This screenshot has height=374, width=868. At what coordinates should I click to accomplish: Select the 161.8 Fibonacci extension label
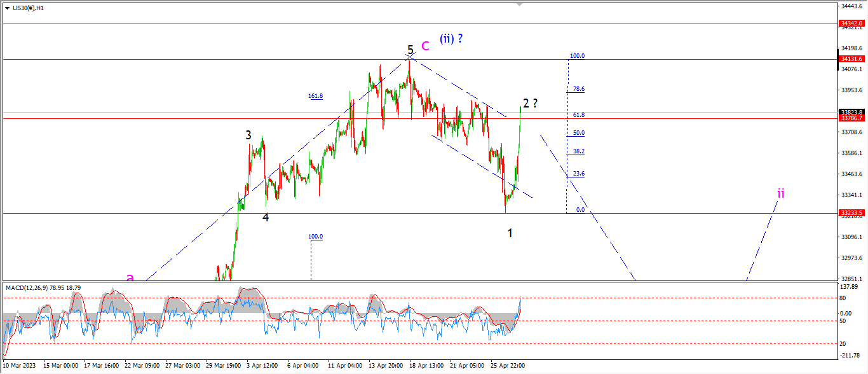pos(316,96)
